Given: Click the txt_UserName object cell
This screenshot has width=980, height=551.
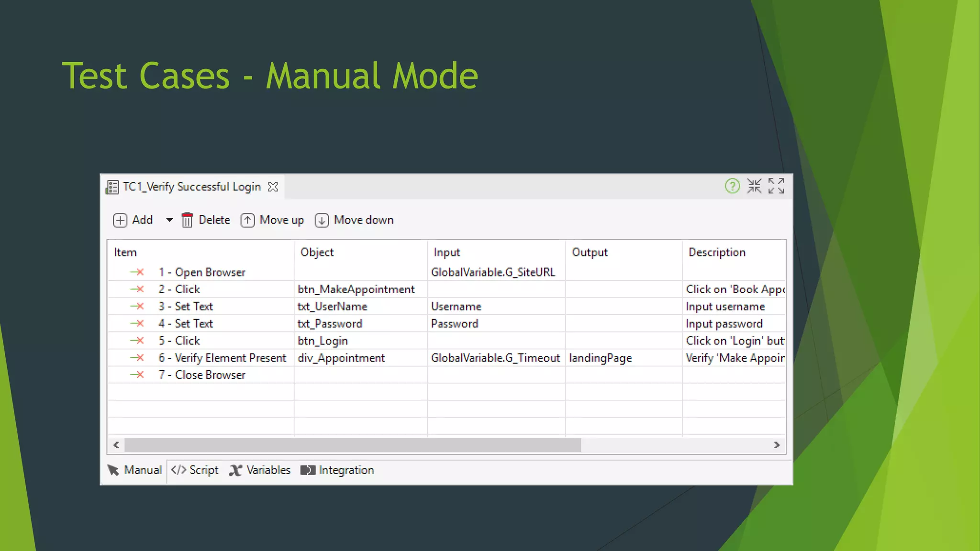Looking at the screenshot, I should 332,307.
